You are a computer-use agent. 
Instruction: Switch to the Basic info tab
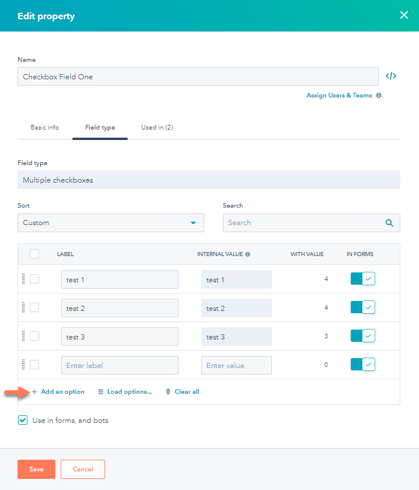[45, 127]
